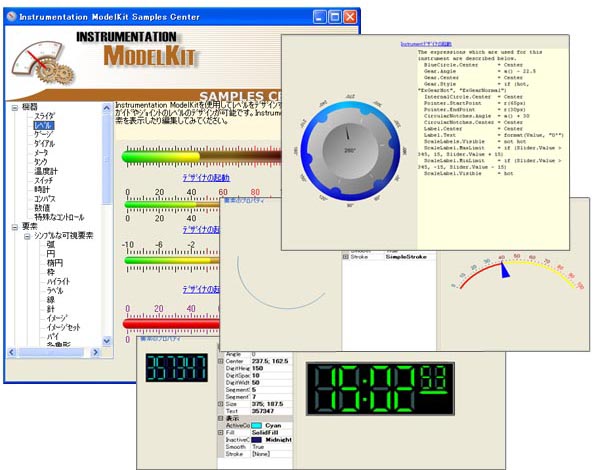Screen dimensions: 600x470
Task: Click the gray arc element preview
Action: pos(280,282)
